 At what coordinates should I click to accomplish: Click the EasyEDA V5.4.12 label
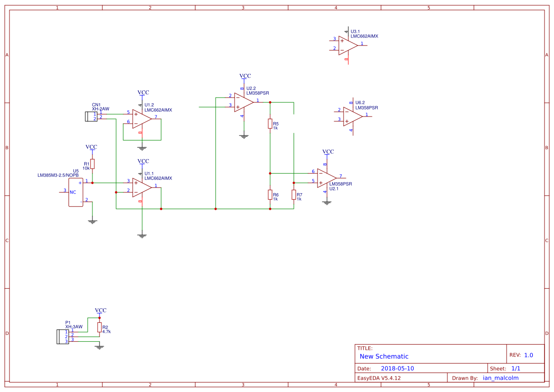379,378
